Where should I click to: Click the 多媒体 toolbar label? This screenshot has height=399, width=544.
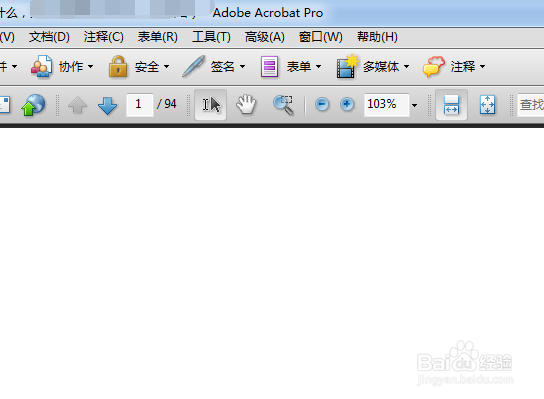pos(381,66)
